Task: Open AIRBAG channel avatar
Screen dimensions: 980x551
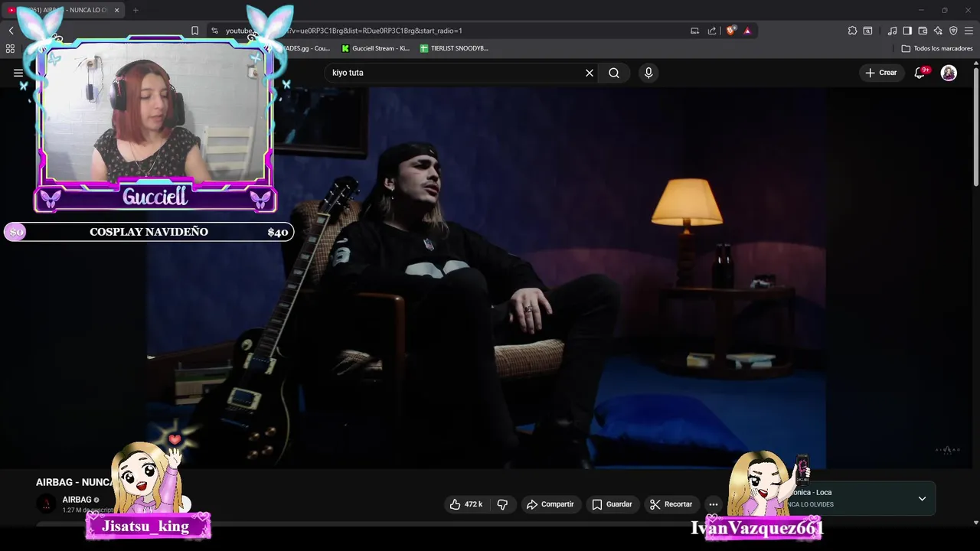Action: pos(46,504)
